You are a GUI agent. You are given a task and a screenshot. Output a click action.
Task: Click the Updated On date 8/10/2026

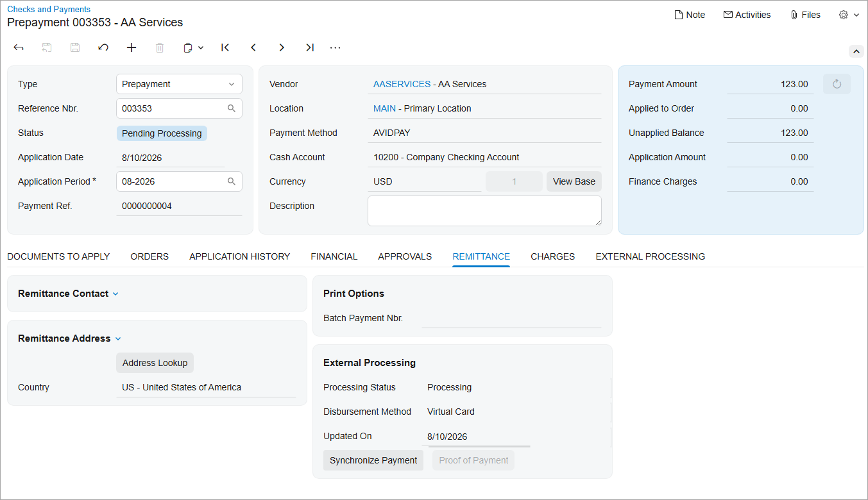pos(447,437)
